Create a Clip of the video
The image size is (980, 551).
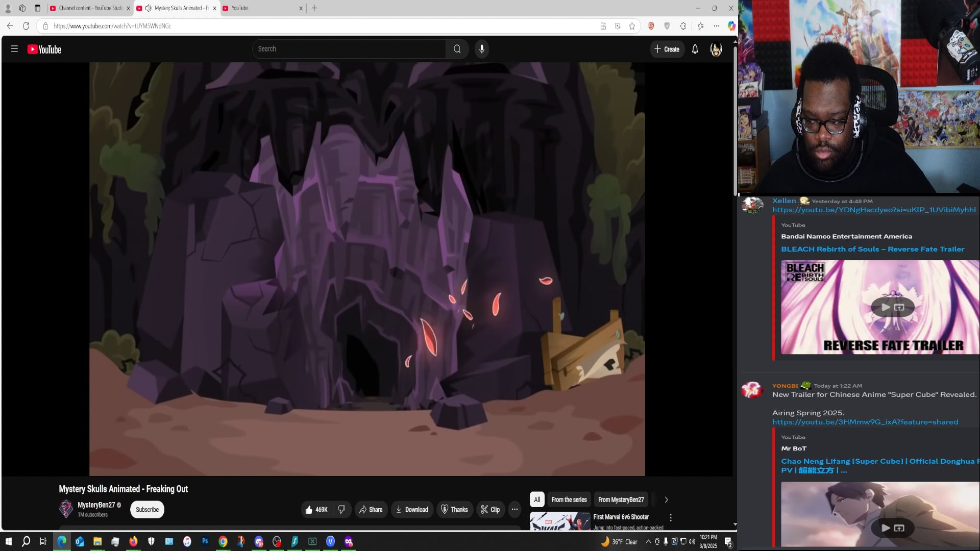(491, 510)
